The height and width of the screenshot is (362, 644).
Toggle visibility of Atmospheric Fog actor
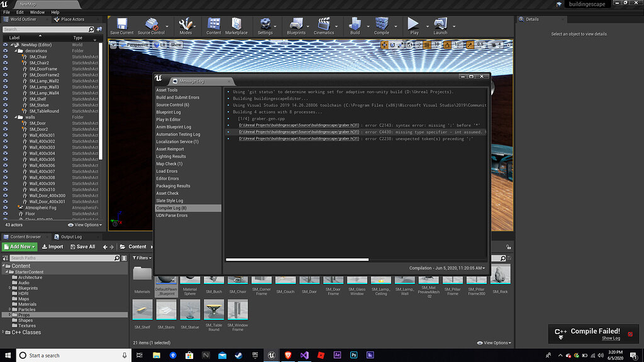pos(5,207)
